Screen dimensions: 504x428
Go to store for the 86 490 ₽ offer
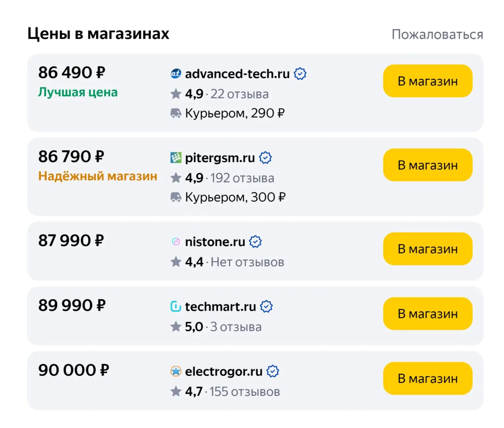tap(428, 81)
